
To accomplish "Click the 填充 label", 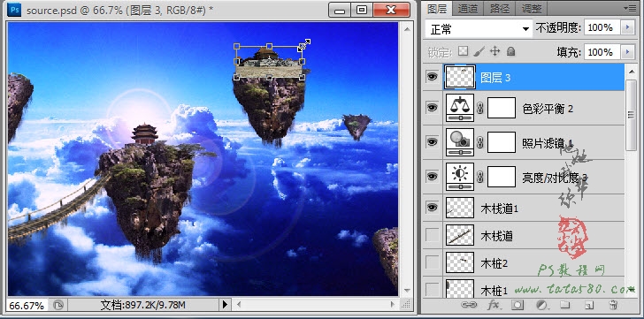I will [x=570, y=52].
